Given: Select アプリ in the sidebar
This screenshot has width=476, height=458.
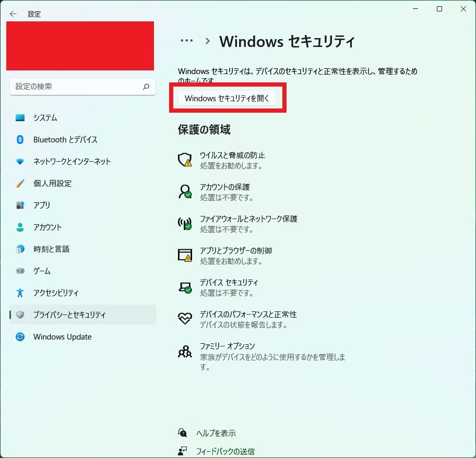Looking at the screenshot, I should [x=83, y=206].
